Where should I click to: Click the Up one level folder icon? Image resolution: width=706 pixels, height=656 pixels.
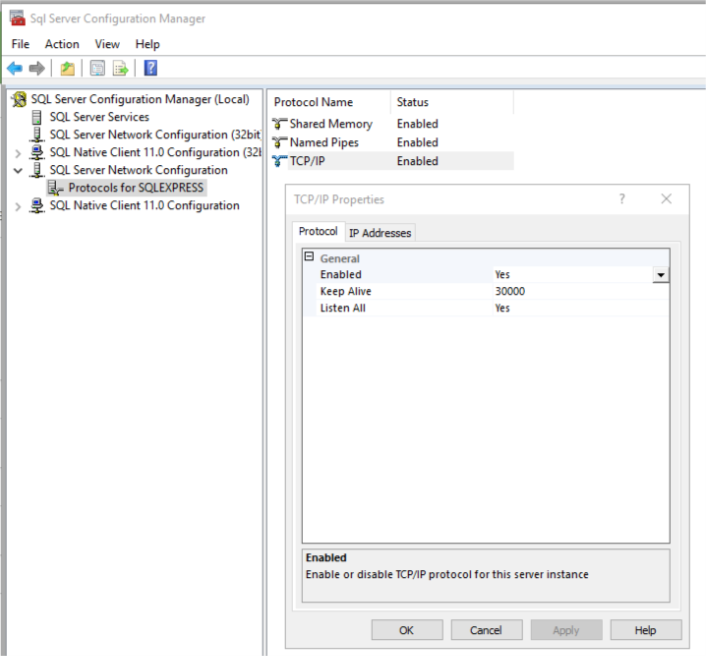68,68
